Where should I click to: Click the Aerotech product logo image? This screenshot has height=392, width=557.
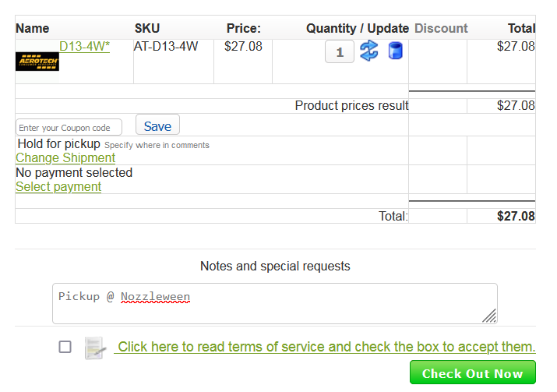[37, 62]
